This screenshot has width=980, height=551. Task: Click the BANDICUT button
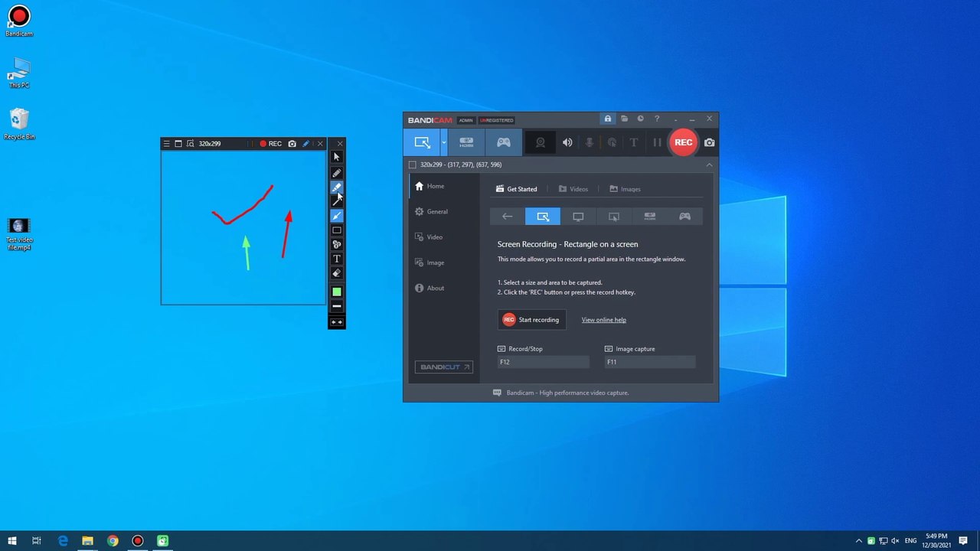444,367
